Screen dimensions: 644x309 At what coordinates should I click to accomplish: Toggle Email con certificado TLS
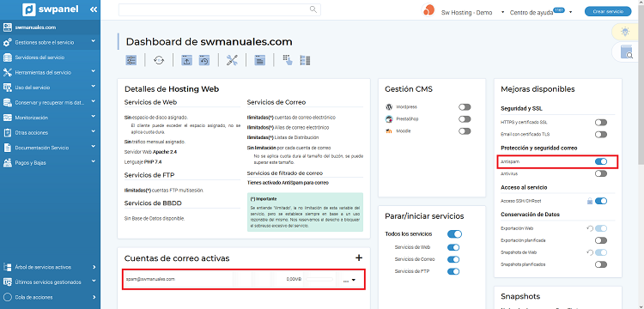tap(601, 134)
